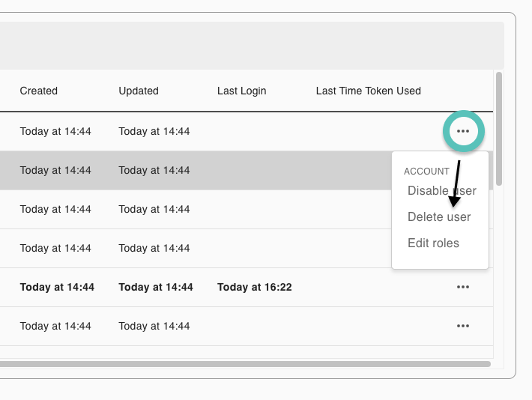Click Created cell in row beside highlighted dots button

coord(55,131)
